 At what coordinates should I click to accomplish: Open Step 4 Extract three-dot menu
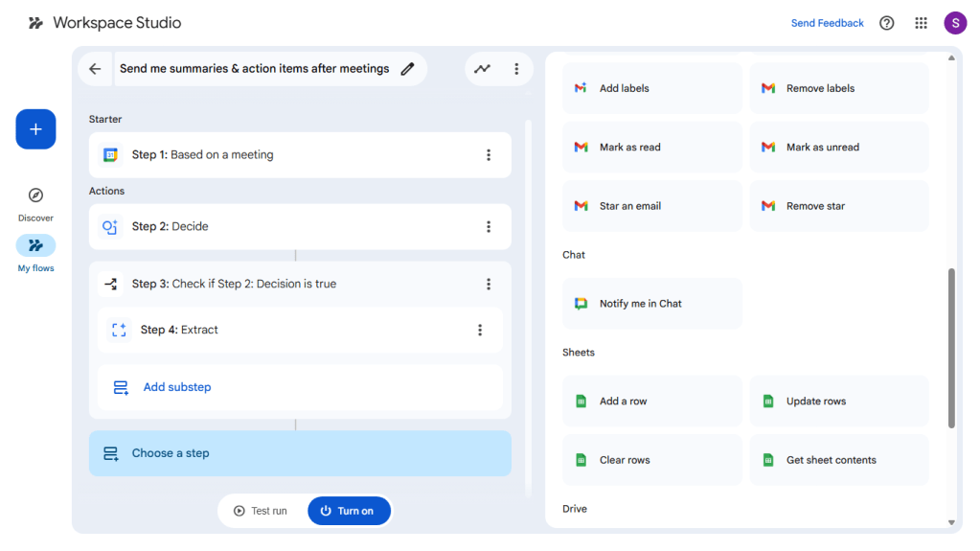pos(480,331)
